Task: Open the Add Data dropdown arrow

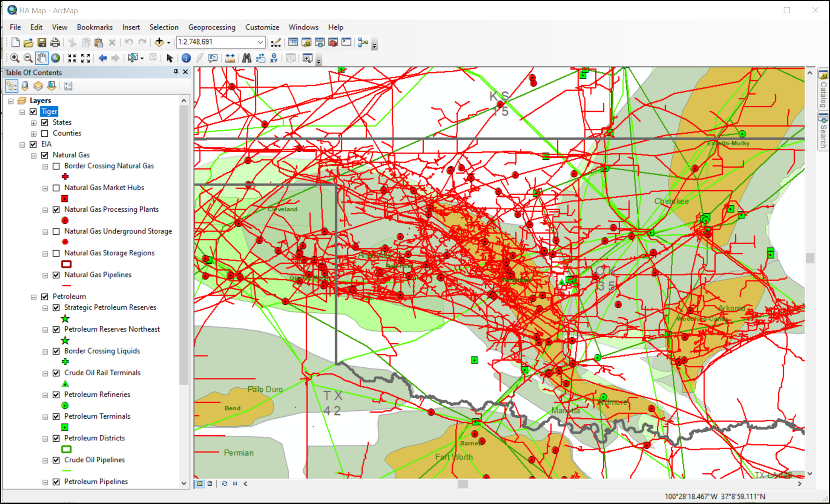Action: [x=169, y=43]
